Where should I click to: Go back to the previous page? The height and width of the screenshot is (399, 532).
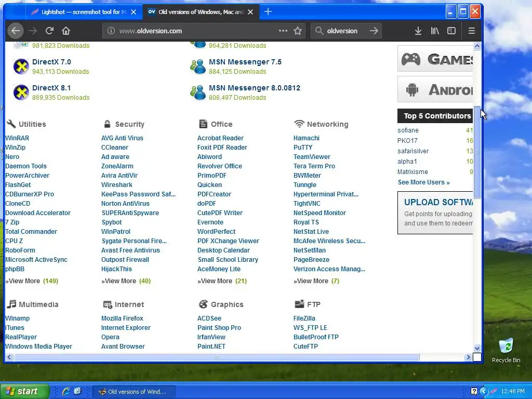16,31
